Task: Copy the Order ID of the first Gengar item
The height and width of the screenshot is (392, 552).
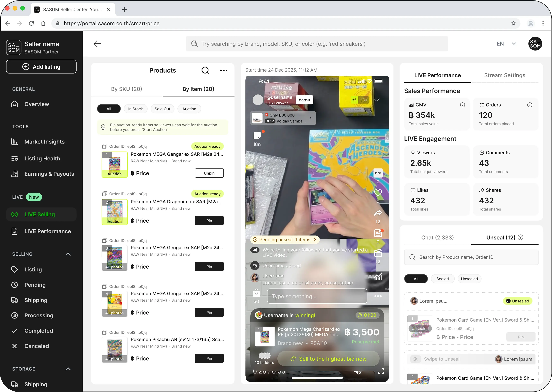Action: coord(105,146)
